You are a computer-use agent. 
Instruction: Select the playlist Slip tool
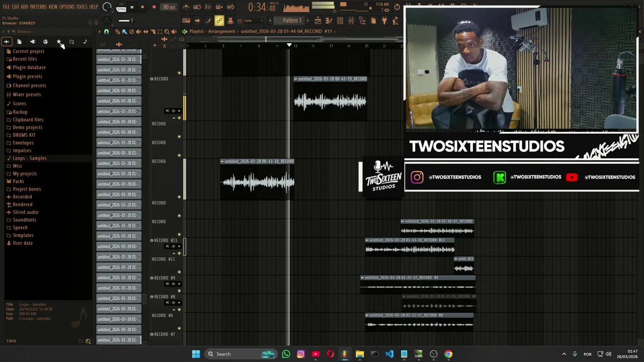tap(146, 32)
